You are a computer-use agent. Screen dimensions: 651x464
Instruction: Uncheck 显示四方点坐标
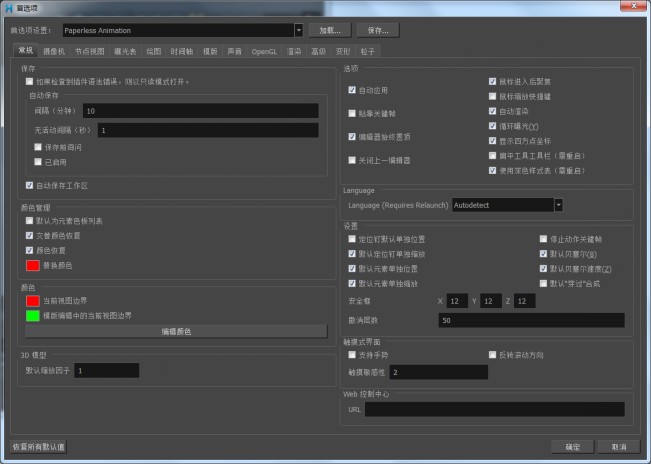(492, 141)
